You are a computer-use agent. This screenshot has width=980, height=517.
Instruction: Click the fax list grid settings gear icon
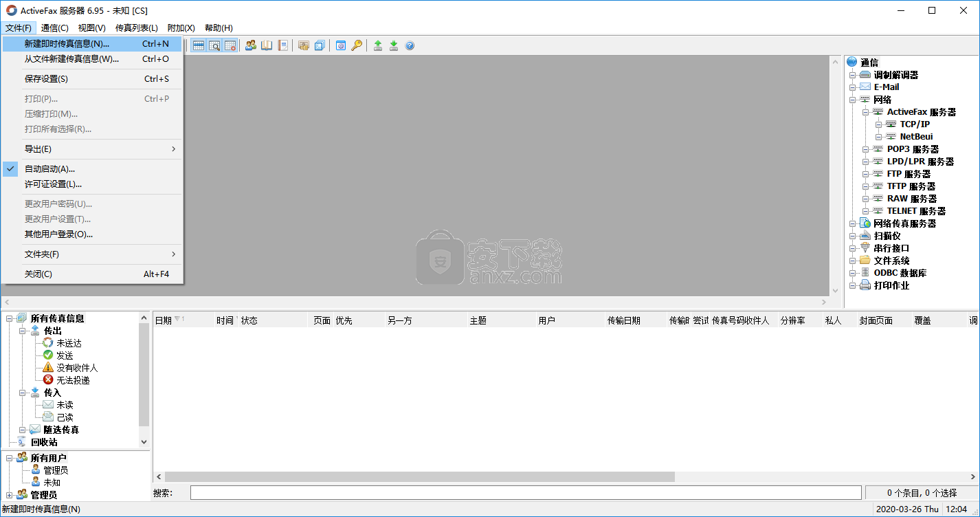click(x=230, y=45)
